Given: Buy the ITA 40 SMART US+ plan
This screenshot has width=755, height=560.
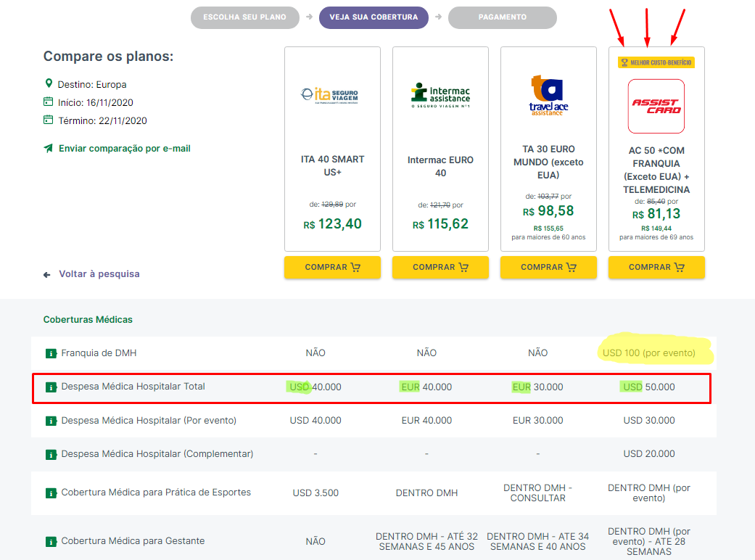Looking at the screenshot, I should (x=332, y=267).
